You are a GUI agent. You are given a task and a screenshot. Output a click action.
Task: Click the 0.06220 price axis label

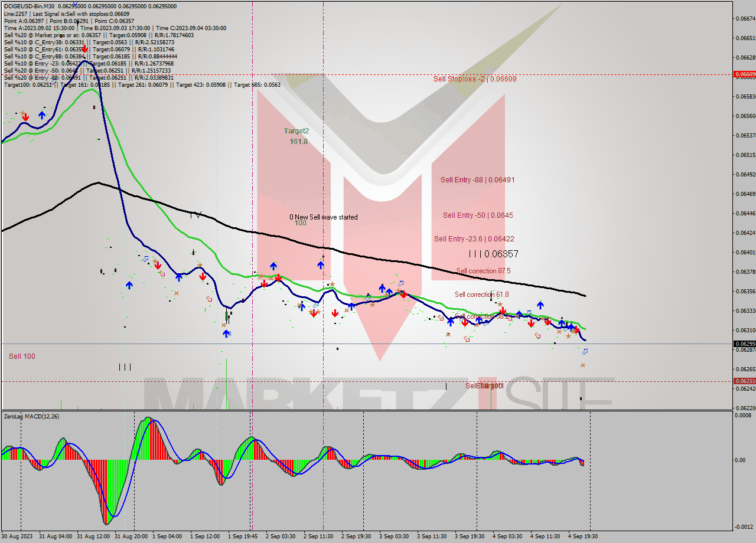[745, 408]
